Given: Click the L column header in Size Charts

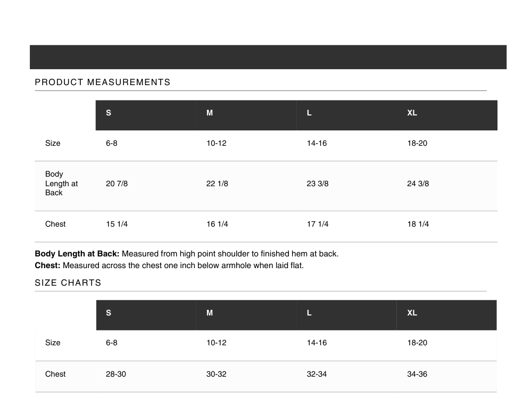Looking at the screenshot, I should pyautogui.click(x=309, y=313).
